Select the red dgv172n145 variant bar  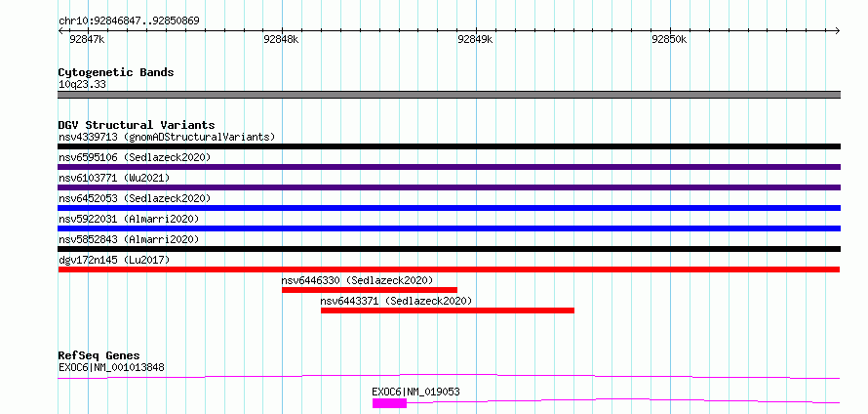click(x=449, y=269)
